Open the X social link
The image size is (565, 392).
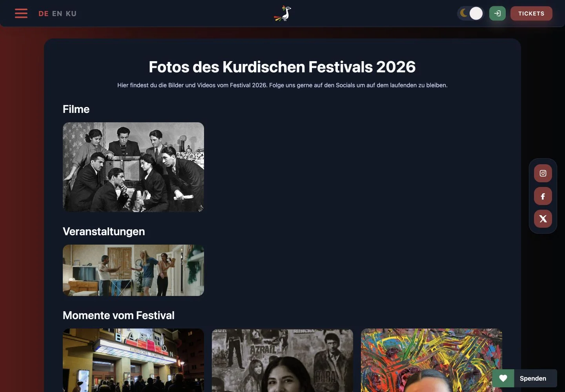pyautogui.click(x=543, y=219)
